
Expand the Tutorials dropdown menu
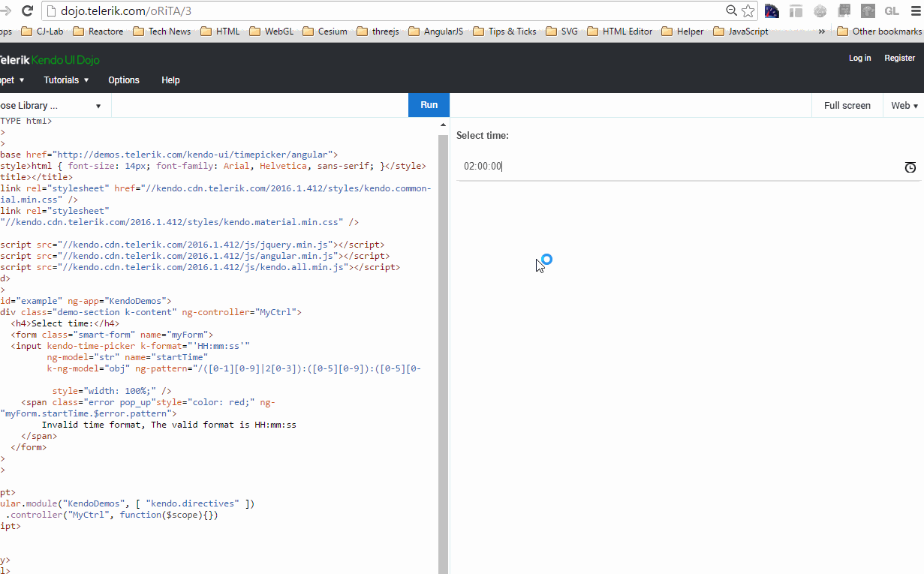66,80
